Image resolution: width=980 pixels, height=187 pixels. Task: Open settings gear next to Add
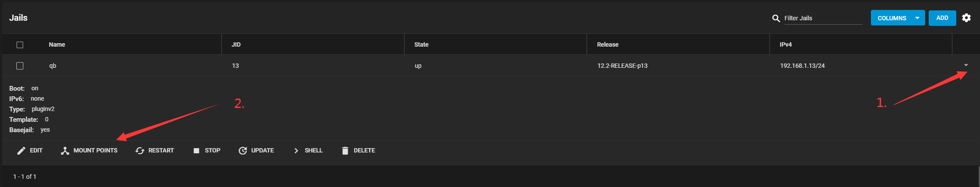pos(966,18)
